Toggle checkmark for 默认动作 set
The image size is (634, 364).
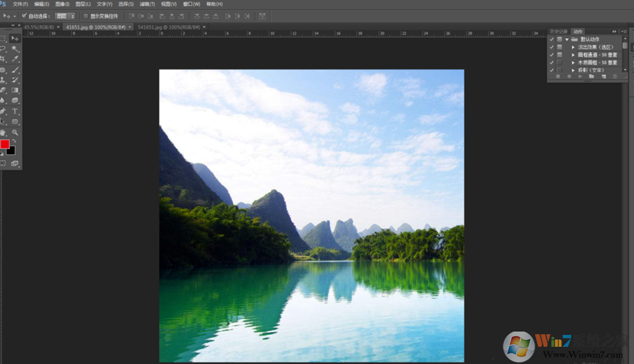click(x=552, y=39)
